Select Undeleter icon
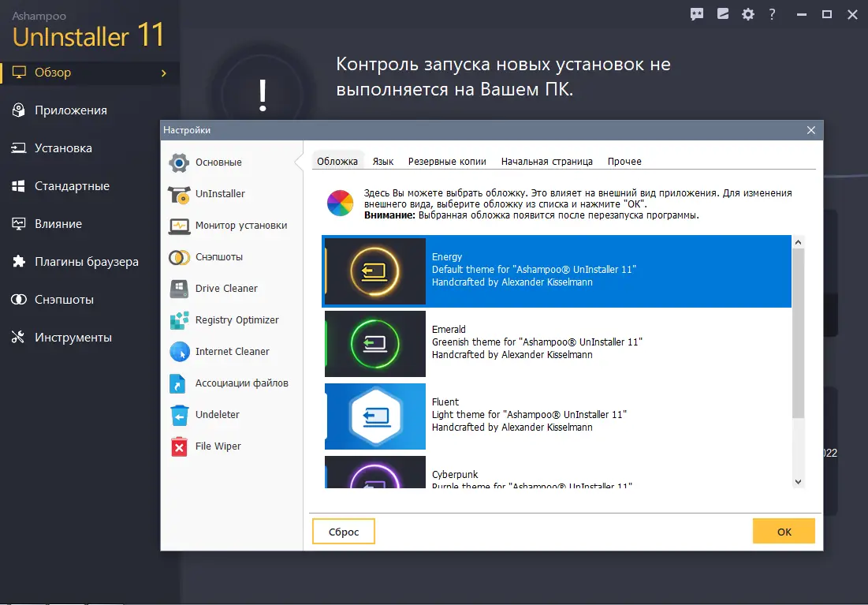Image resolution: width=868 pixels, height=605 pixels. click(x=180, y=415)
